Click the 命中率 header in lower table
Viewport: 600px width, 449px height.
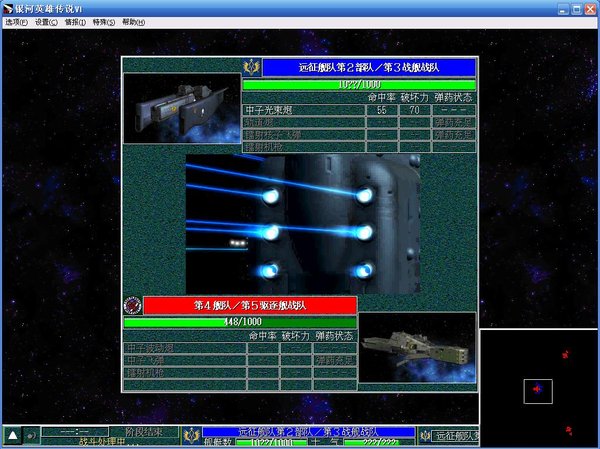tap(263, 336)
